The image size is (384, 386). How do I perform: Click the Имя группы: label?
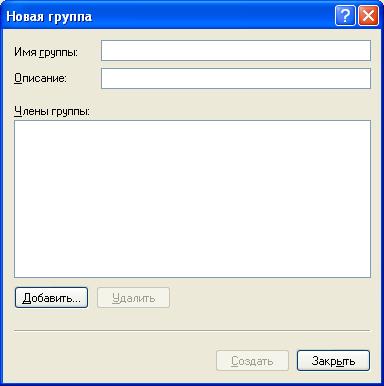point(46,52)
